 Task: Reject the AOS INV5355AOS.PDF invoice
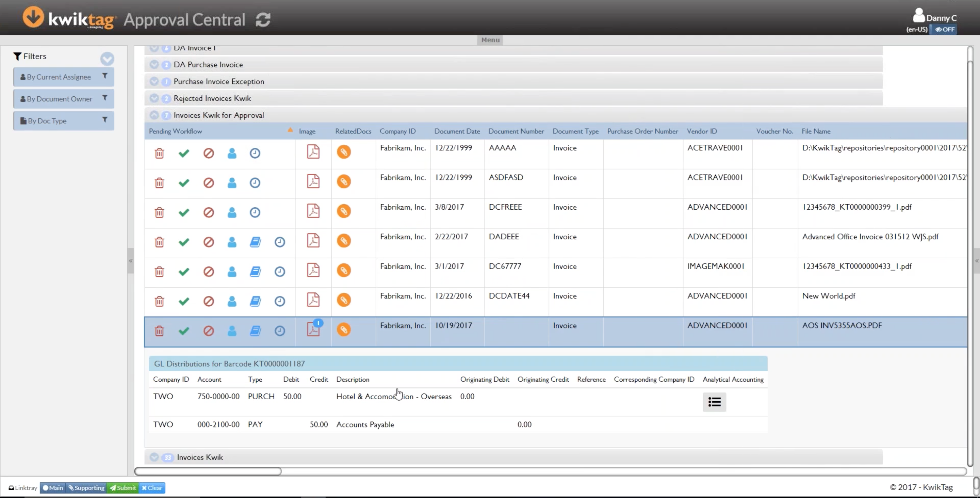[209, 331]
